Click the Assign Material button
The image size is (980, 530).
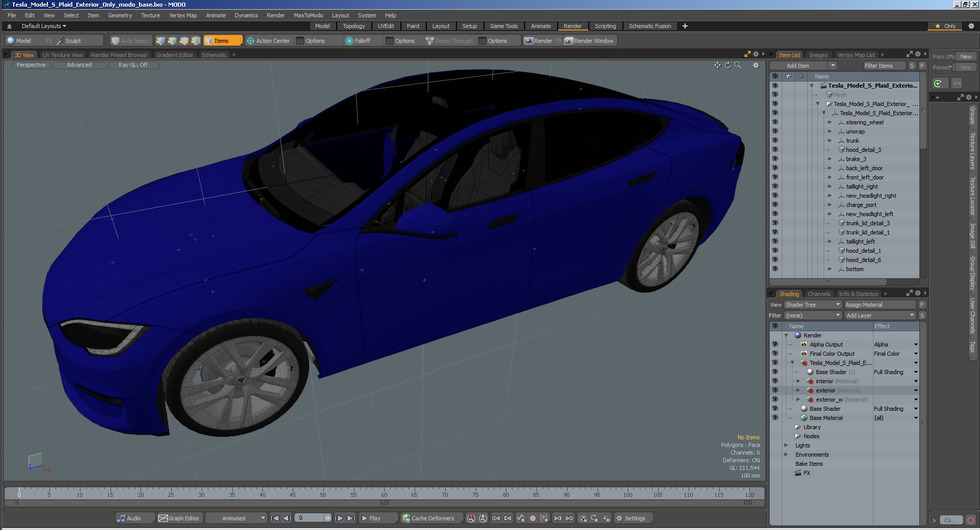pyautogui.click(x=880, y=305)
